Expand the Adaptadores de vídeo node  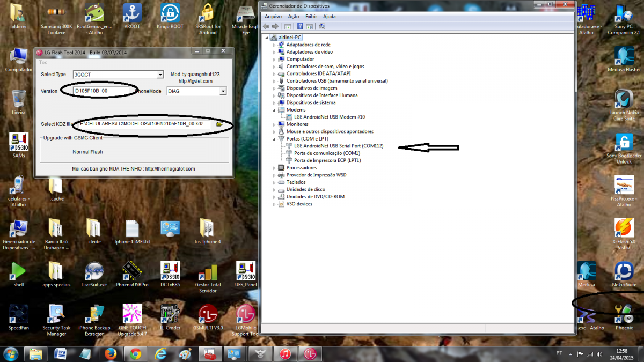274,52
